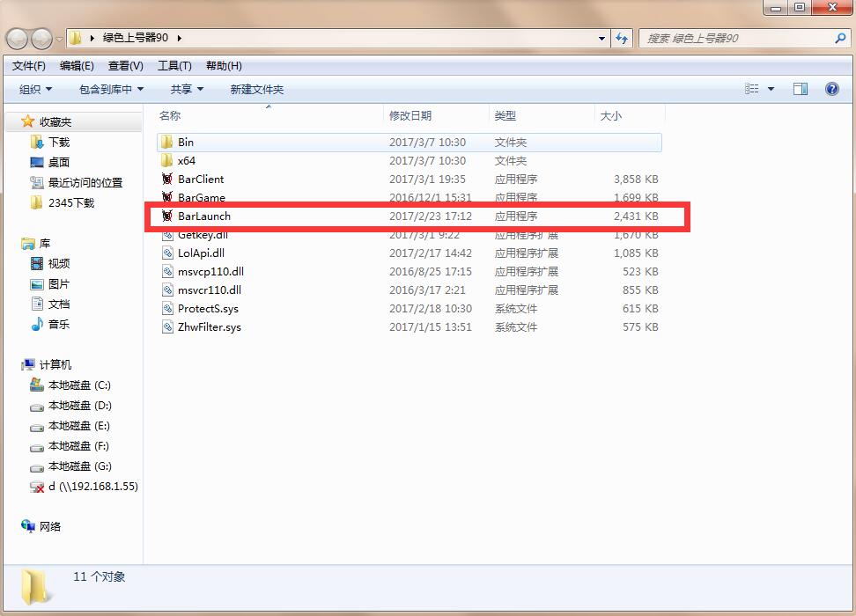856x616 pixels.
Task: Expand the 组织 dropdown menu
Action: 36,89
